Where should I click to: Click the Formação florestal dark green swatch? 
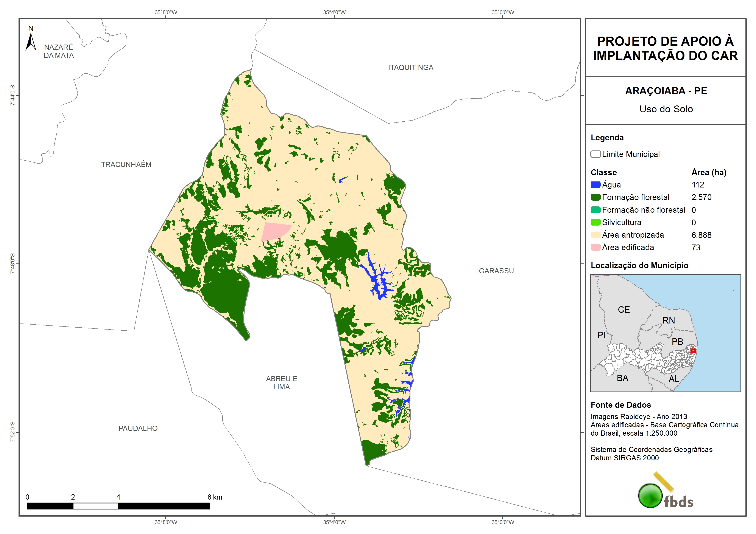595,197
